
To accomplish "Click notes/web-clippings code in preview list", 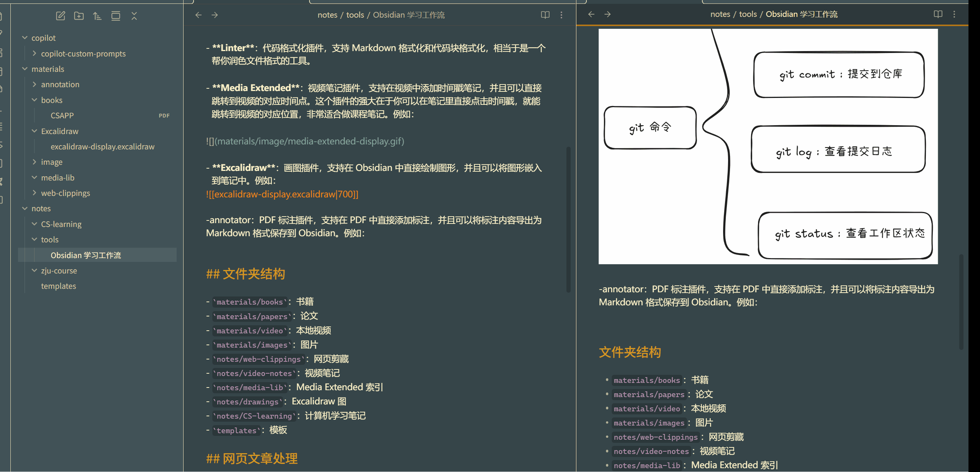I will coord(656,437).
